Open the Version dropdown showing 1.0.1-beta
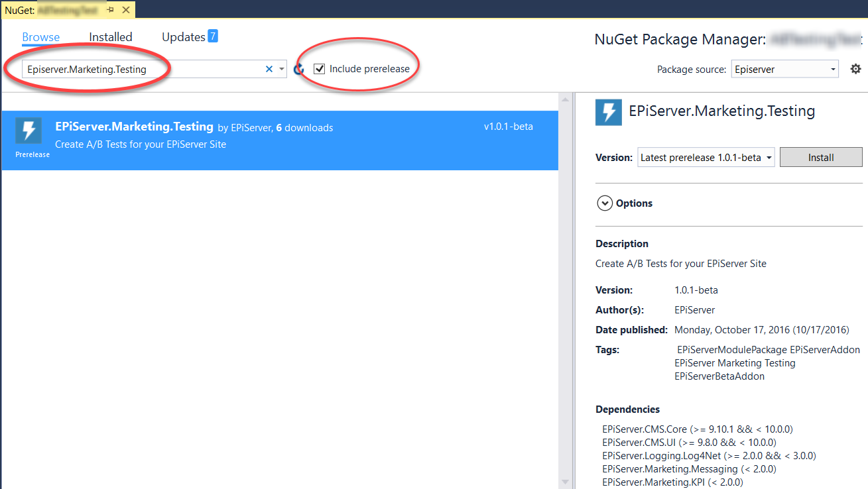Viewport: 868px width, 489px height. click(x=706, y=158)
